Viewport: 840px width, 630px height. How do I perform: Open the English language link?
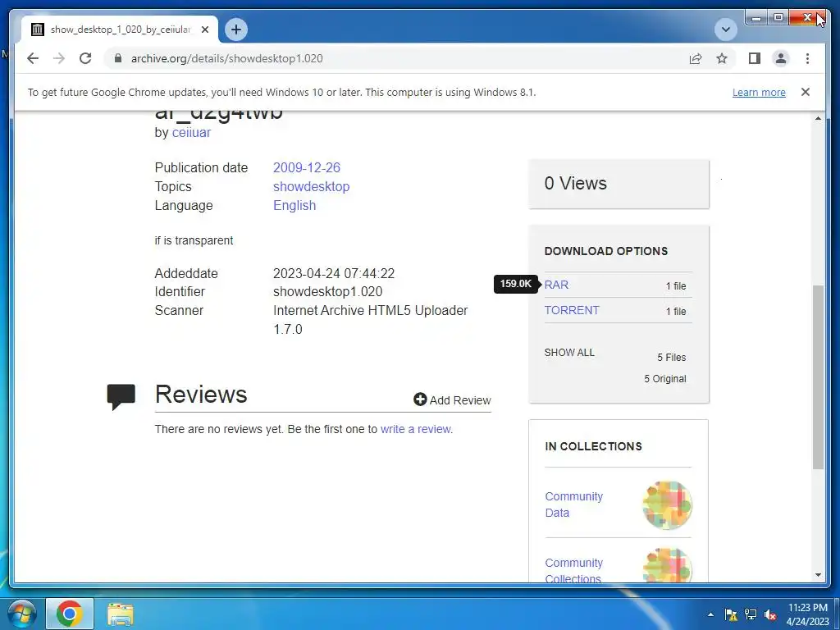[294, 205]
